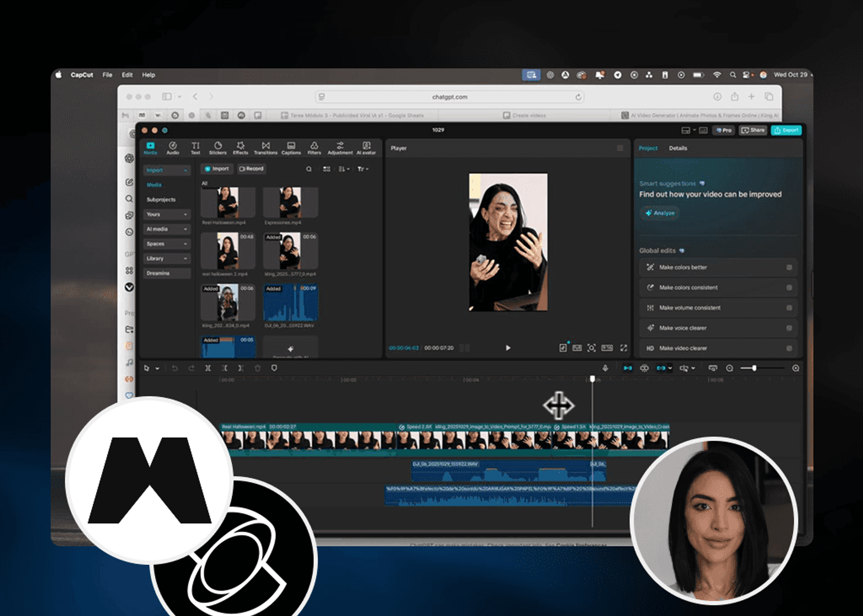Open the selection tool dropdown arrow

(157, 368)
